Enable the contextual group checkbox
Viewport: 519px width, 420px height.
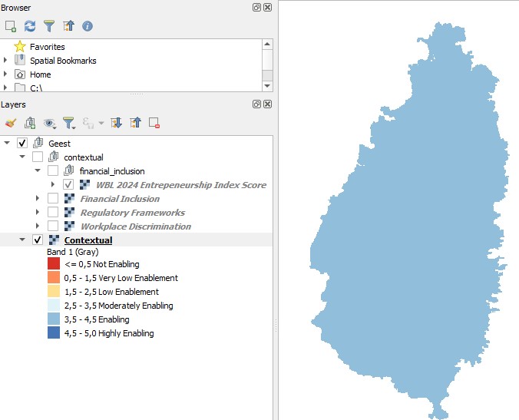38,157
